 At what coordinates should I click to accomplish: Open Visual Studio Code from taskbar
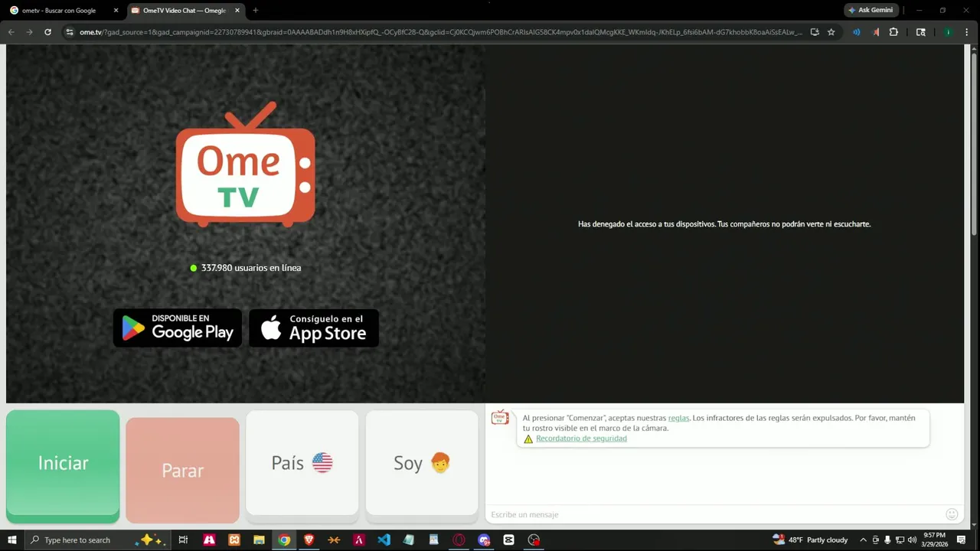pyautogui.click(x=384, y=540)
